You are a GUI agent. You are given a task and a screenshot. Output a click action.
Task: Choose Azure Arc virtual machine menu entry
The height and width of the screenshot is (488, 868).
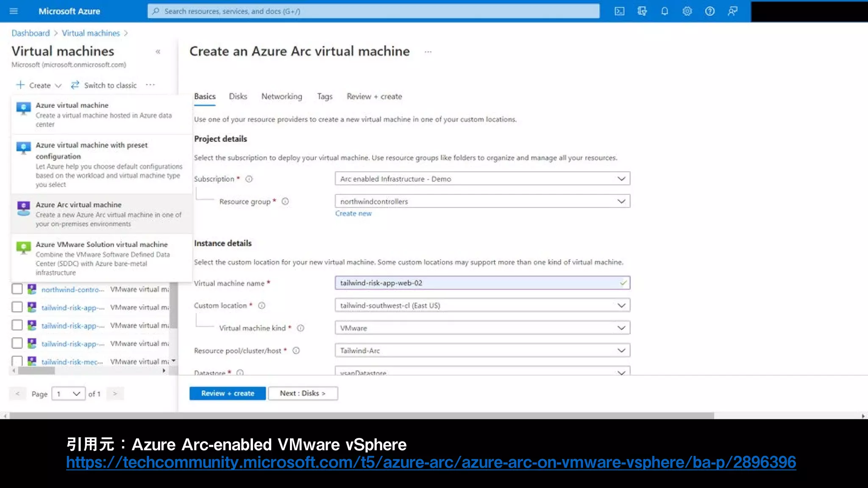[x=102, y=214]
